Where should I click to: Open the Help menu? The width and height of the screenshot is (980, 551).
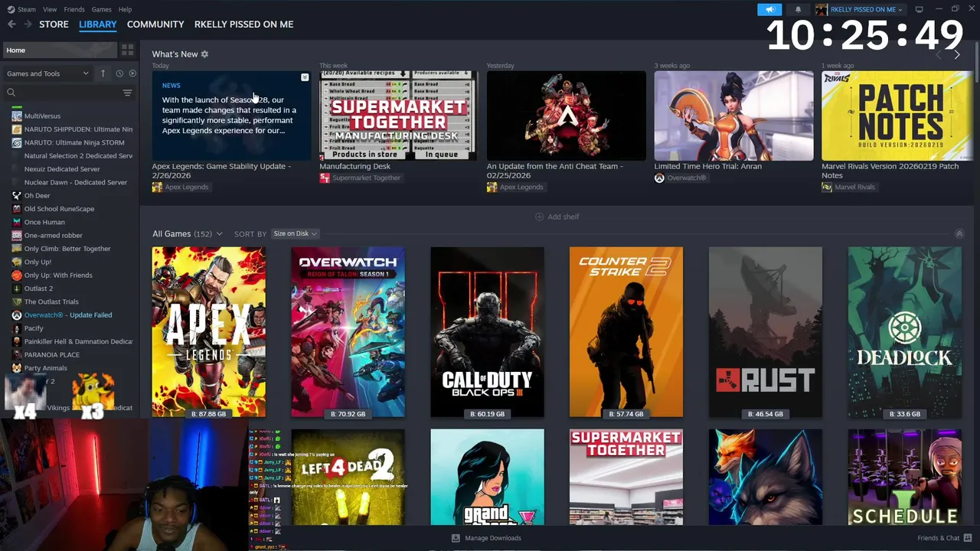click(125, 9)
